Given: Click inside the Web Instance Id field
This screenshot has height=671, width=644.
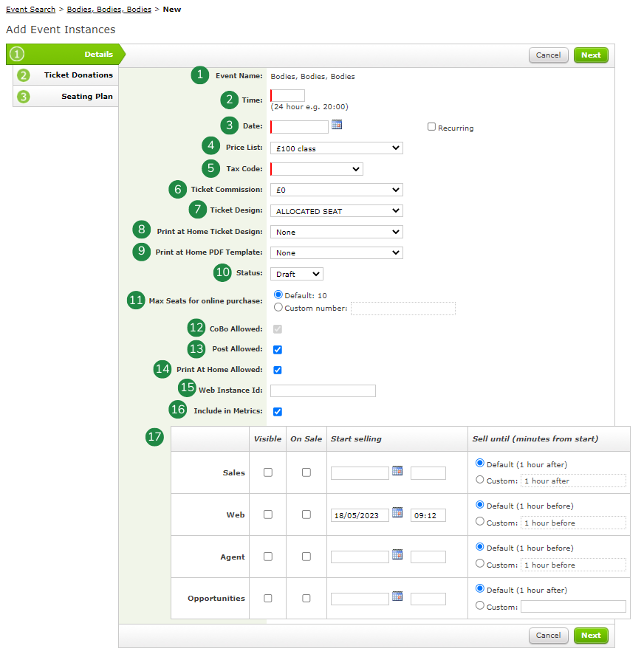Looking at the screenshot, I should [x=323, y=390].
